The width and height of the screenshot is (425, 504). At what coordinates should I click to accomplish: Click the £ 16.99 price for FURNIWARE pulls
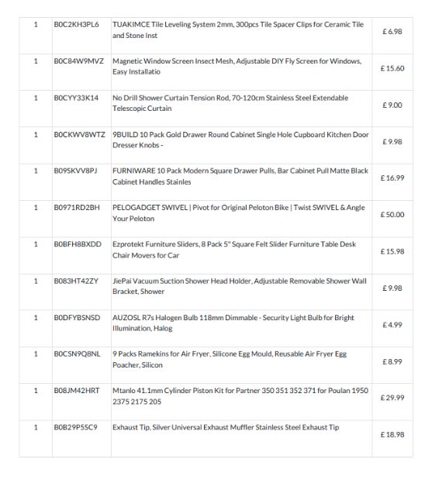(392, 178)
